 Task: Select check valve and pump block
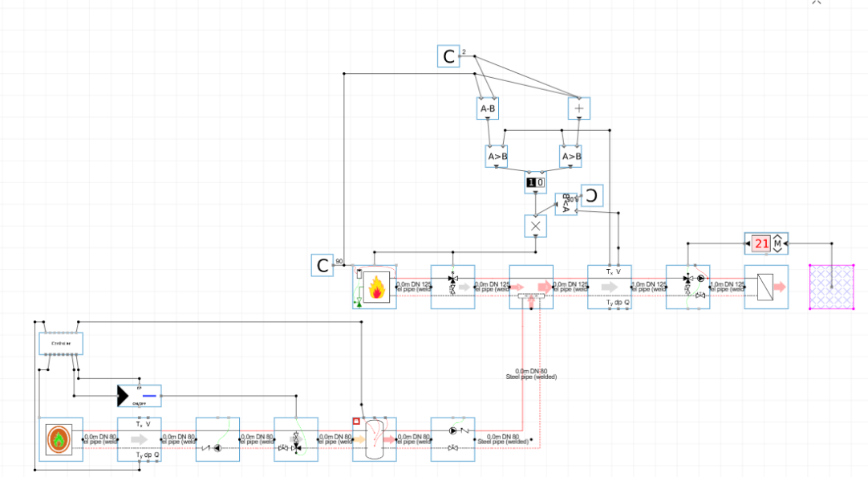[217, 440]
